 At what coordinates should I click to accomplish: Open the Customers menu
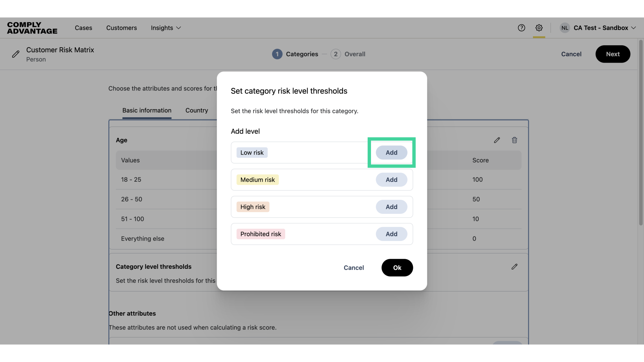pyautogui.click(x=121, y=28)
